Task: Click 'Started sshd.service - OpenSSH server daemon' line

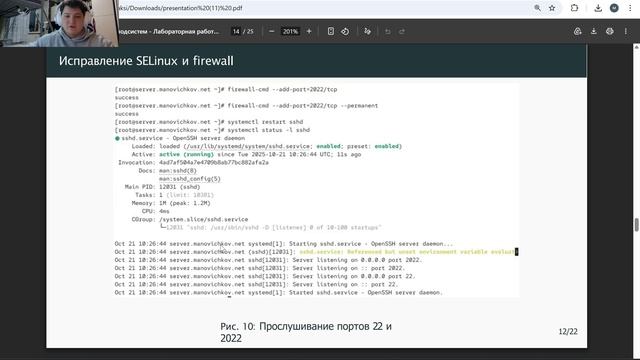Action: [x=278, y=293]
